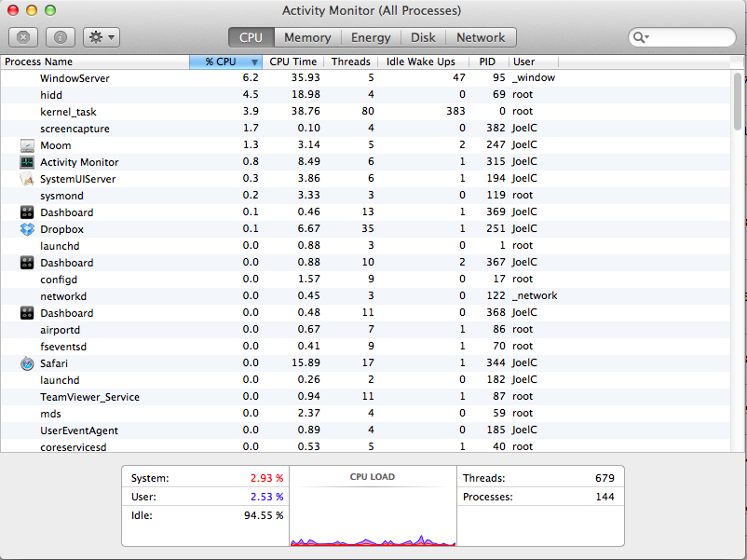Viewport: 747px width, 560px height.
Task: Select the mds process
Action: (x=50, y=414)
